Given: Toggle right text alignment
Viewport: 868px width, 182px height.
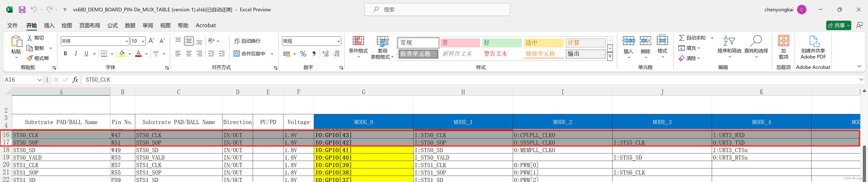Looking at the screenshot, I should click(199, 53).
